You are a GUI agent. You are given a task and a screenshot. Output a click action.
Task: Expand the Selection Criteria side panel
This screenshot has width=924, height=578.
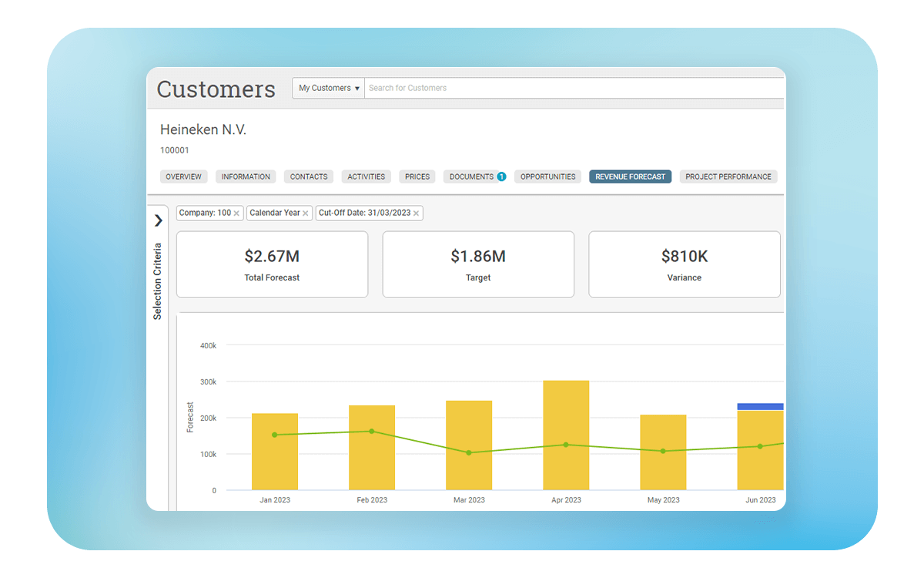pos(158,220)
